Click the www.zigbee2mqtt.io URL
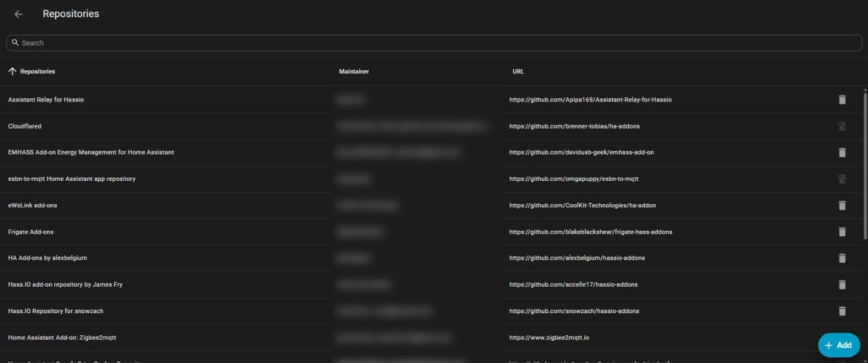This screenshot has height=363, width=868. coord(549,338)
